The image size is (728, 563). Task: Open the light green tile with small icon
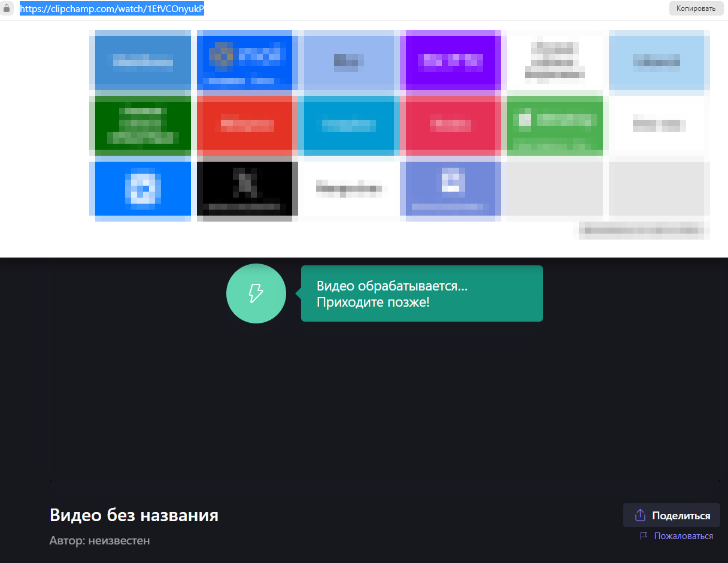554,123
